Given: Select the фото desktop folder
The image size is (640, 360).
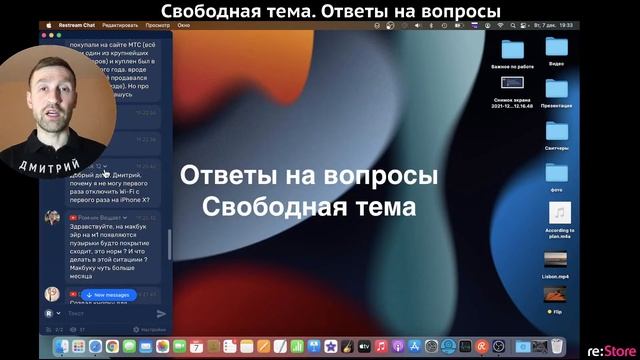Looking at the screenshot, I should (556, 178).
